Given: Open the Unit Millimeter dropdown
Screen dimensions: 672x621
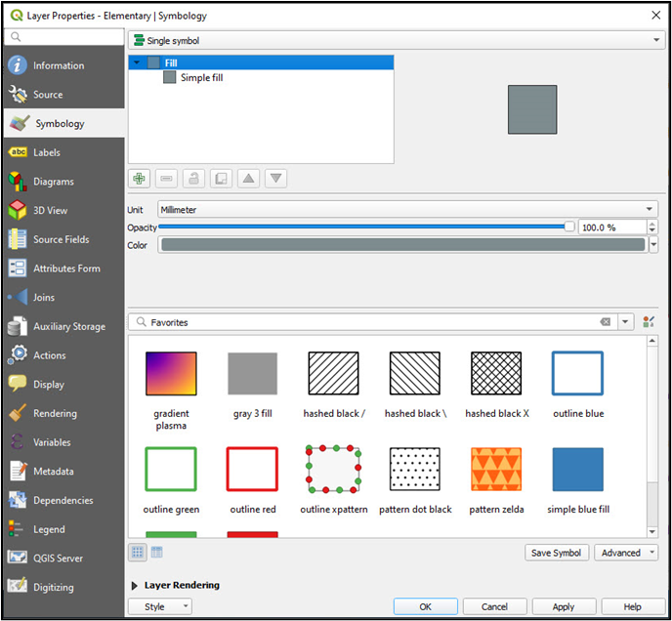Looking at the screenshot, I should coord(406,209).
